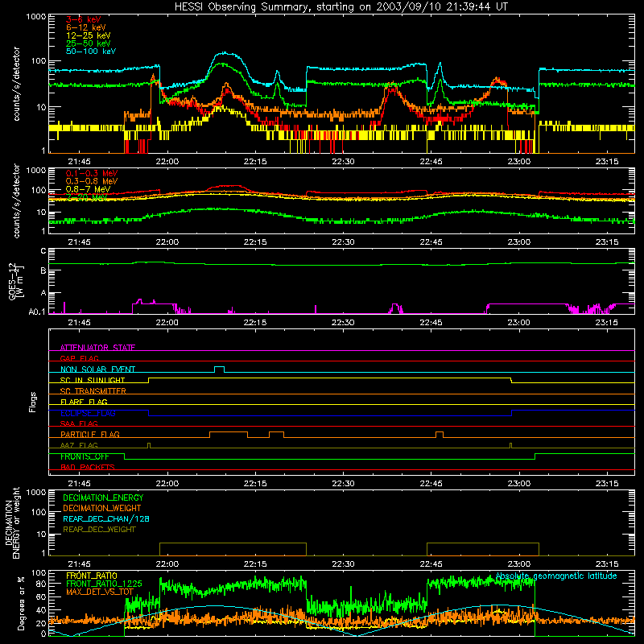Select the BAD_PACKETS label
Image resolution: width=644 pixels, height=644 pixels.
(x=88, y=467)
